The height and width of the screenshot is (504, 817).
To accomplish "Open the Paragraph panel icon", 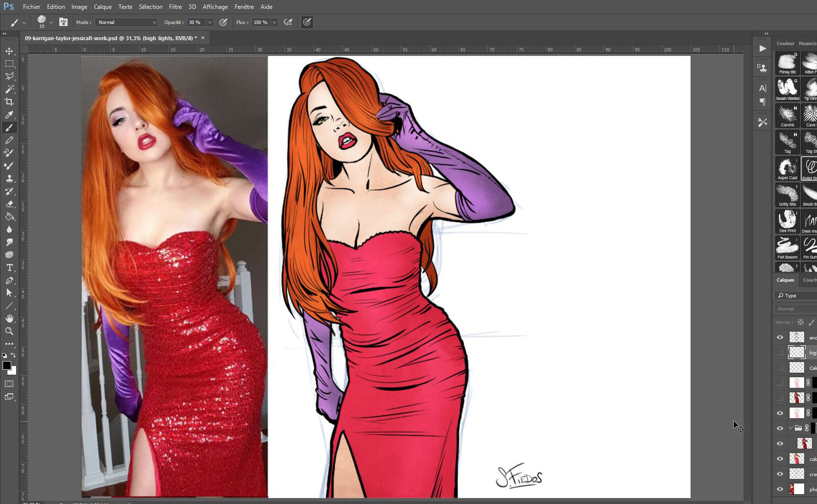I will [762, 102].
